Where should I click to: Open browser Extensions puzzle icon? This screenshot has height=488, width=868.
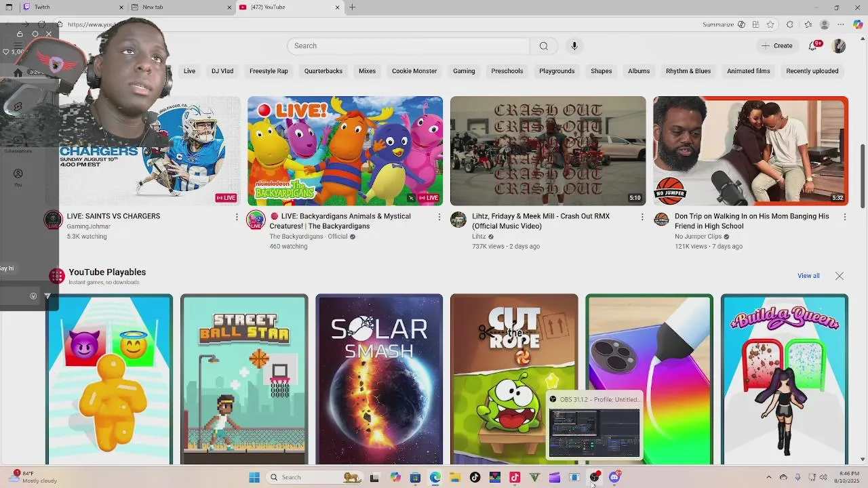pos(789,24)
